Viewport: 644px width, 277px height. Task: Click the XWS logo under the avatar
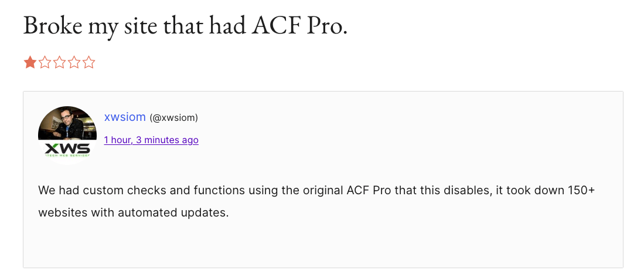67,150
